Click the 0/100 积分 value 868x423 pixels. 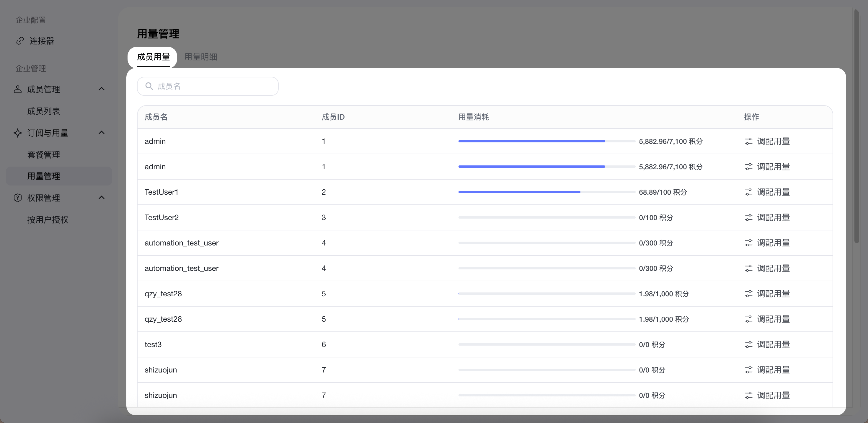(x=656, y=217)
